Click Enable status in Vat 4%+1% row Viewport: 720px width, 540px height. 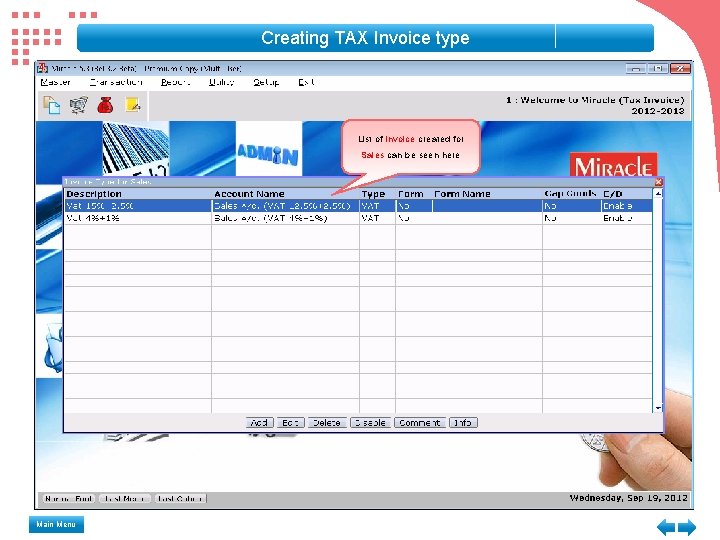pos(627,218)
